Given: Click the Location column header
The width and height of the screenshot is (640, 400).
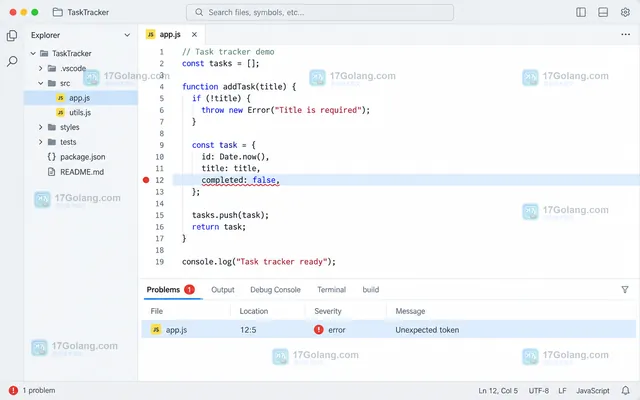Looking at the screenshot, I should point(253,311).
